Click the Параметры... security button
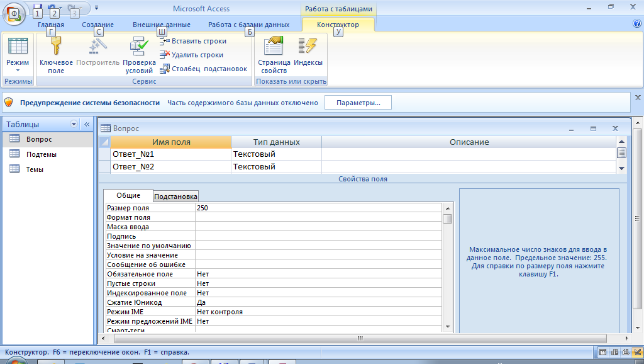This screenshot has height=364, width=644. coord(358,103)
